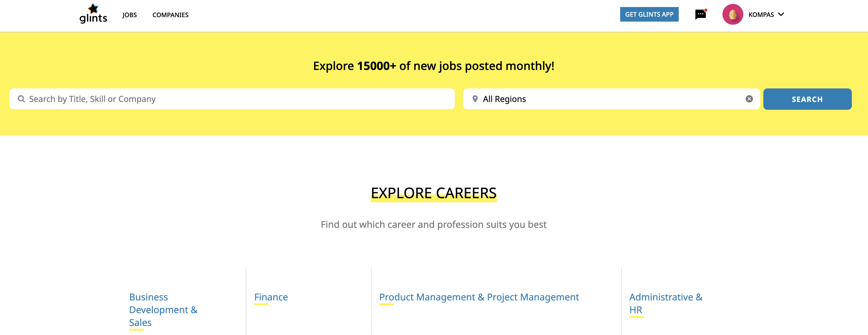Open the chat messages icon
This screenshot has width=868, height=335.
[701, 15]
